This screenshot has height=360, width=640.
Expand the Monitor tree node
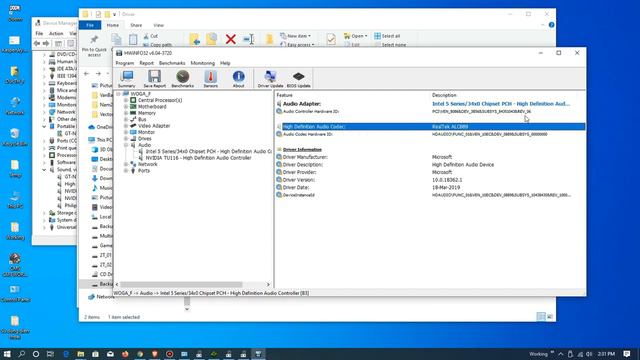[x=126, y=132]
